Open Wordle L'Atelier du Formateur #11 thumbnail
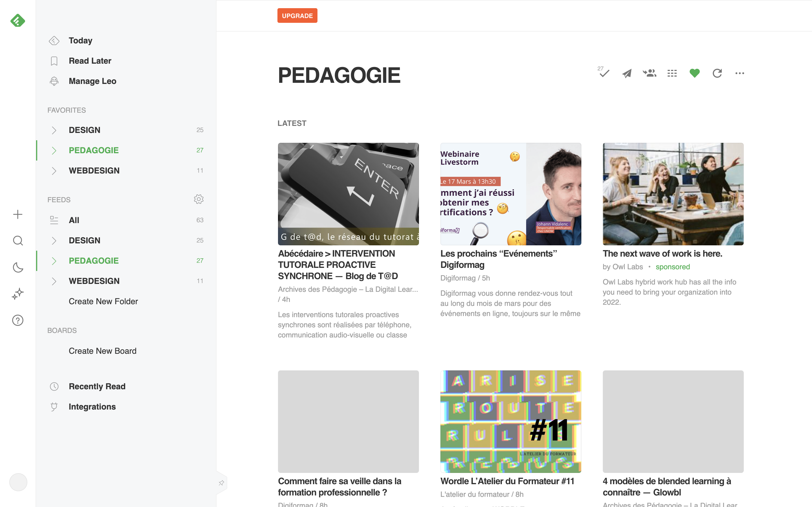This screenshot has height=507, width=812. point(511,421)
